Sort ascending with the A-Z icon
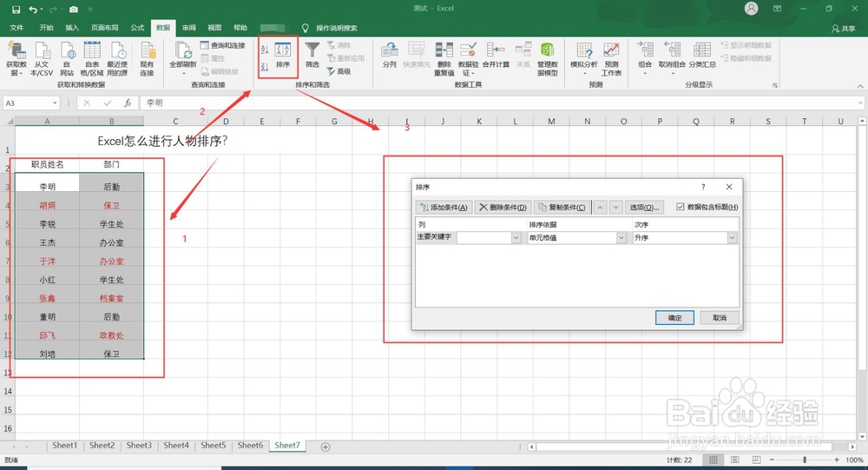The height and width of the screenshot is (470, 868). tap(265, 50)
